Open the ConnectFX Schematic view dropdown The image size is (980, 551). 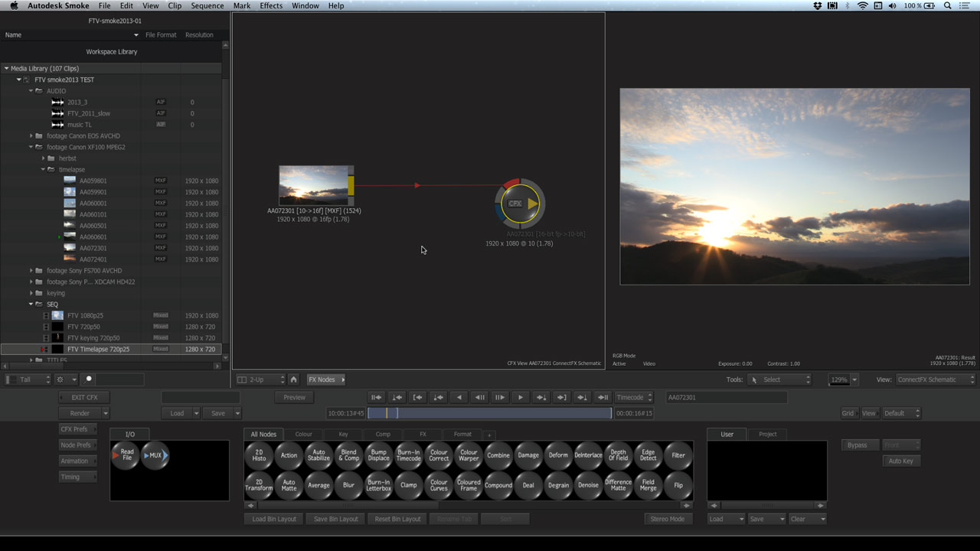point(936,380)
